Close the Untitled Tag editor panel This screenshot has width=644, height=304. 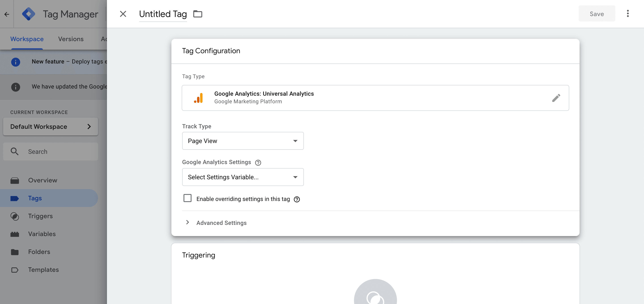tap(123, 14)
